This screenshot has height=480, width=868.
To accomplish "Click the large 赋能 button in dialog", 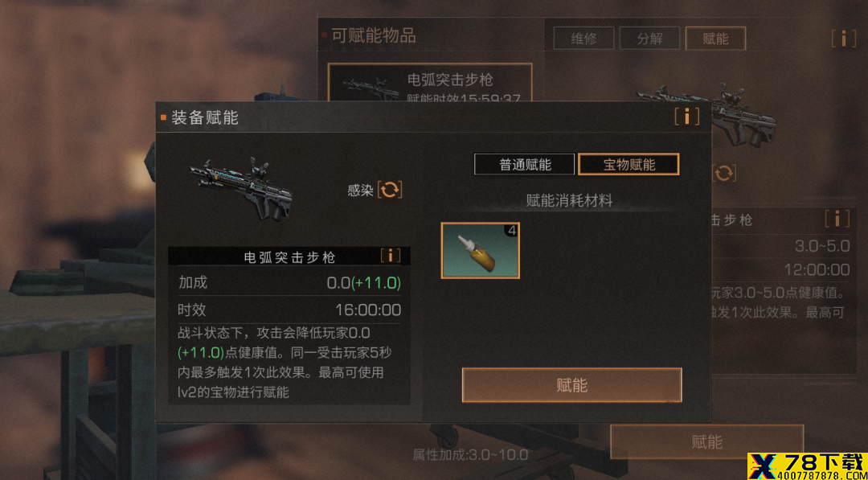I will click(572, 385).
